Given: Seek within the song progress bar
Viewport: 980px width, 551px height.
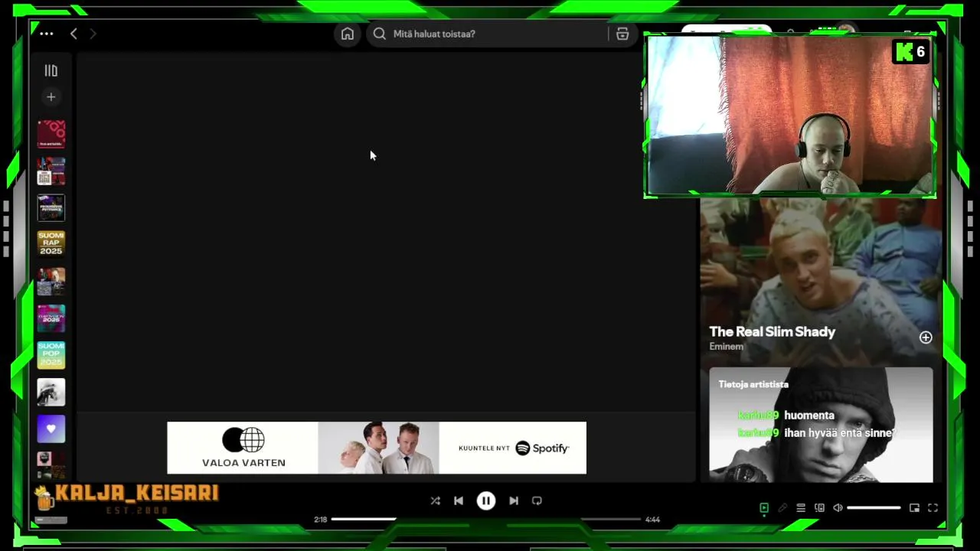Looking at the screenshot, I should [486, 519].
